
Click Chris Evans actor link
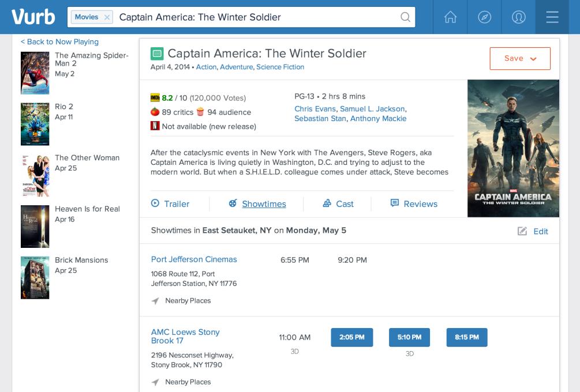click(315, 109)
